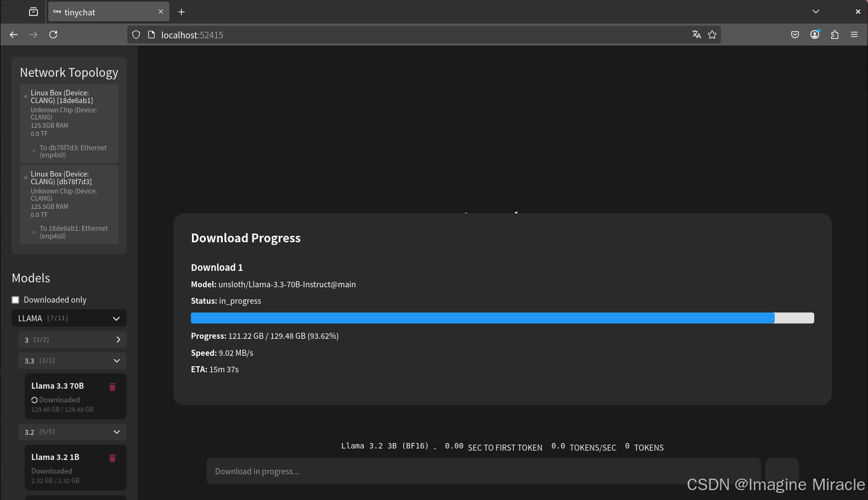The height and width of the screenshot is (500, 868).
Task: Collapse the 3.3 version group
Action: pyautogui.click(x=72, y=360)
